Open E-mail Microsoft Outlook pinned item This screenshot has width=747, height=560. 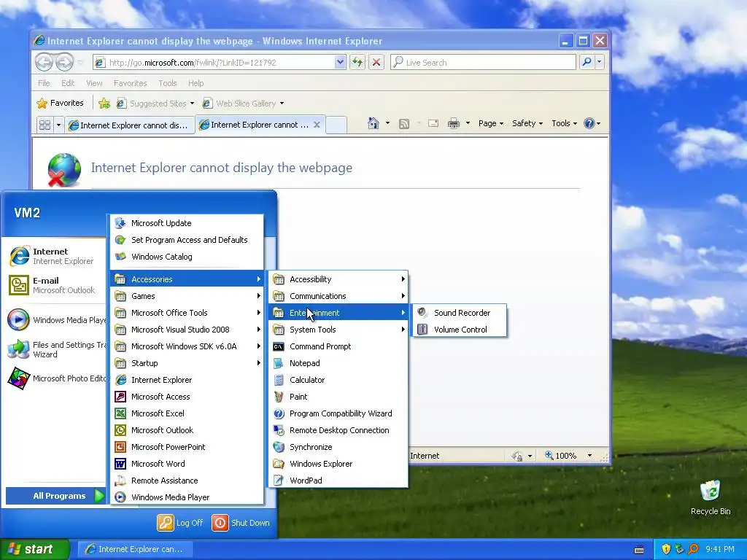[55, 285]
